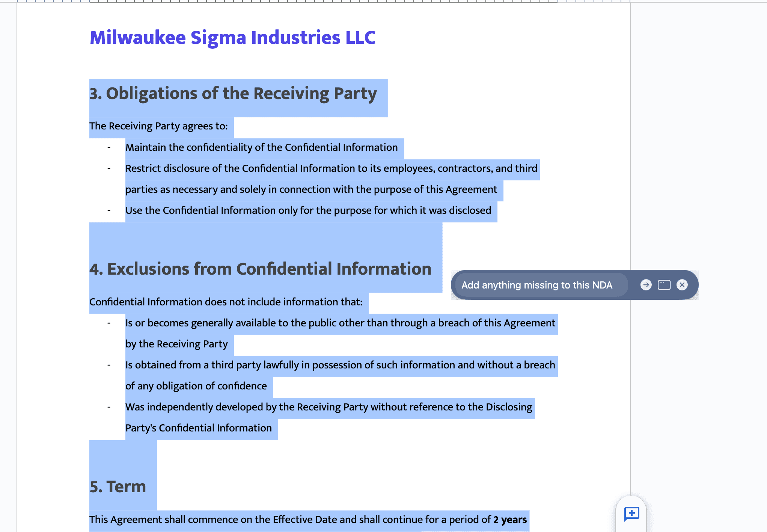
Task: Focus the 'Add anything missing to this NDA' field
Action: tap(536, 285)
